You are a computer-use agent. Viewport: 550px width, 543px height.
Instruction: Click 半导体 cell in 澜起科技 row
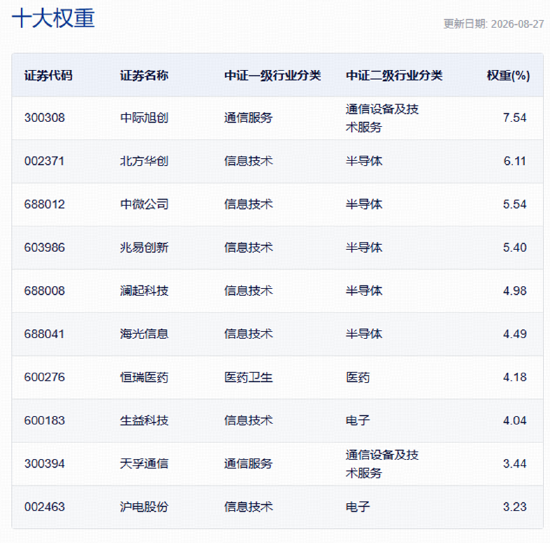click(364, 291)
